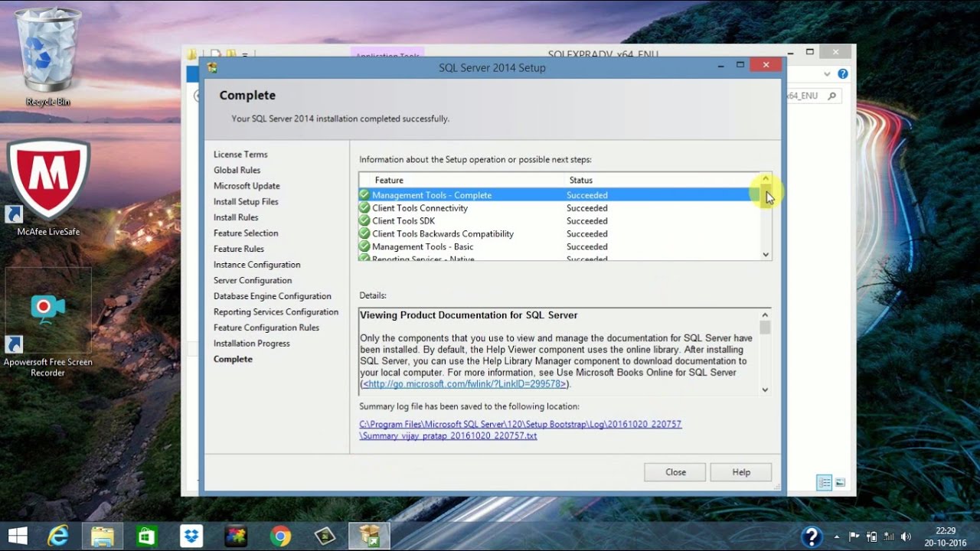Click feature list scrollbar down arrow
This screenshot has width=980, height=551.
click(x=766, y=255)
